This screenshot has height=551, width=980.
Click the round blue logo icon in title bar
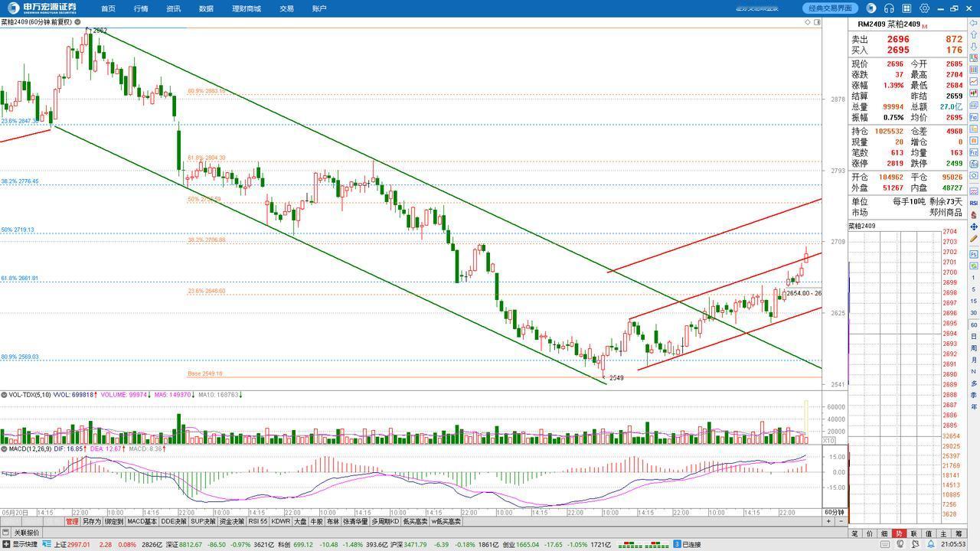871,8
